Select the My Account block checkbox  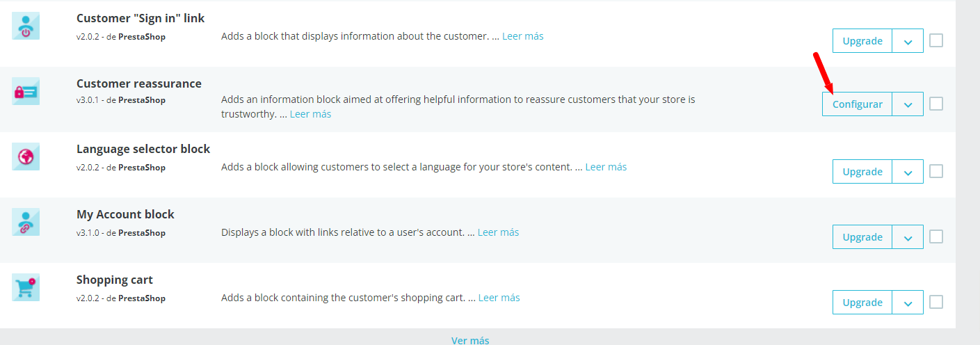pyautogui.click(x=936, y=236)
